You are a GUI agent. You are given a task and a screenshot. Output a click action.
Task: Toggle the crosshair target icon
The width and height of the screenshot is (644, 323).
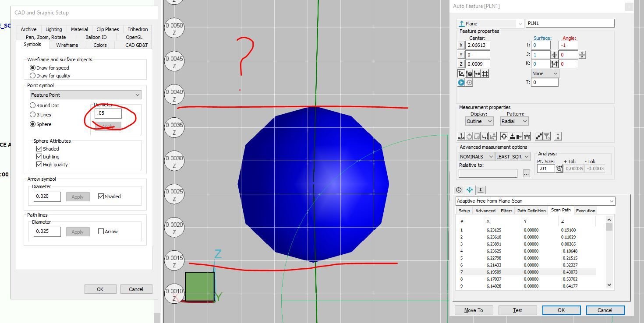[504, 137]
